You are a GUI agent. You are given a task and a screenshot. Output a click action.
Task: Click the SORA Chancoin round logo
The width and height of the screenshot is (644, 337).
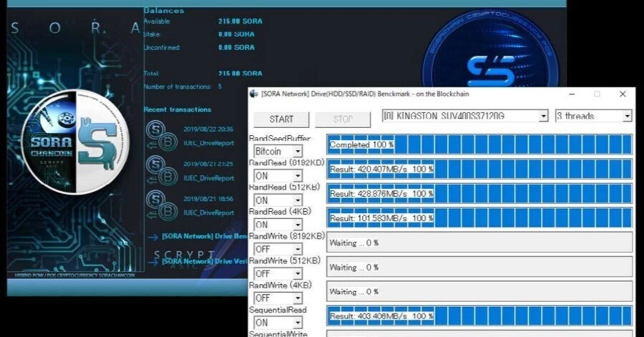click(75, 141)
